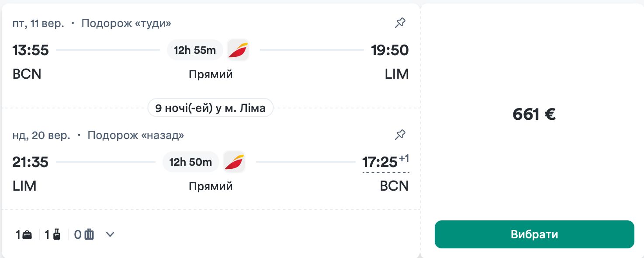Screen dimensions: 644x258
Task: Click the 661 € price
Action: [534, 115]
